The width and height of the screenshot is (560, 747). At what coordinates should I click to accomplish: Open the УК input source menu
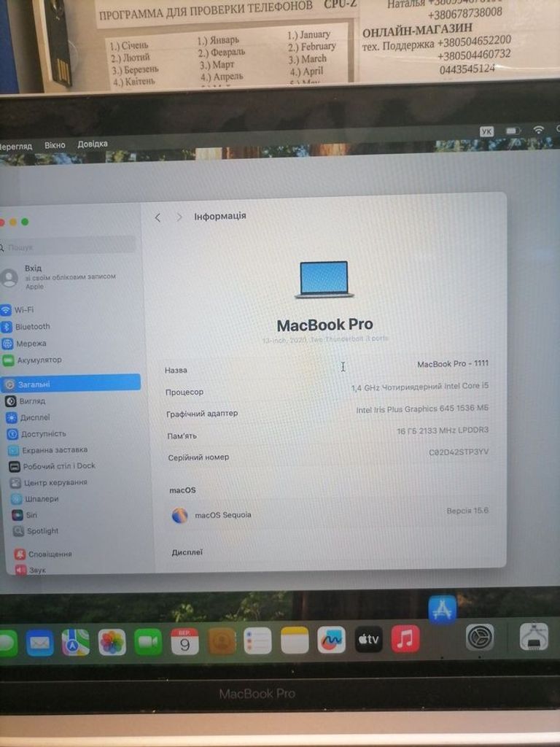486,131
